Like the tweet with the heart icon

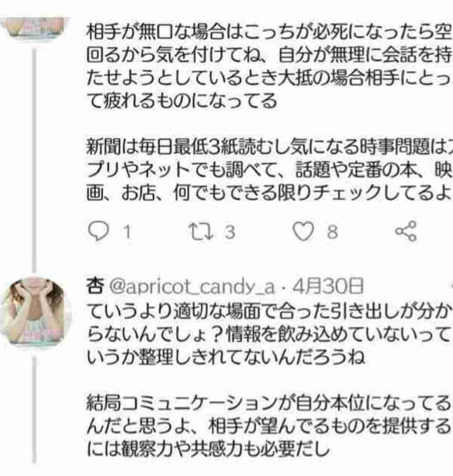pos(303,231)
